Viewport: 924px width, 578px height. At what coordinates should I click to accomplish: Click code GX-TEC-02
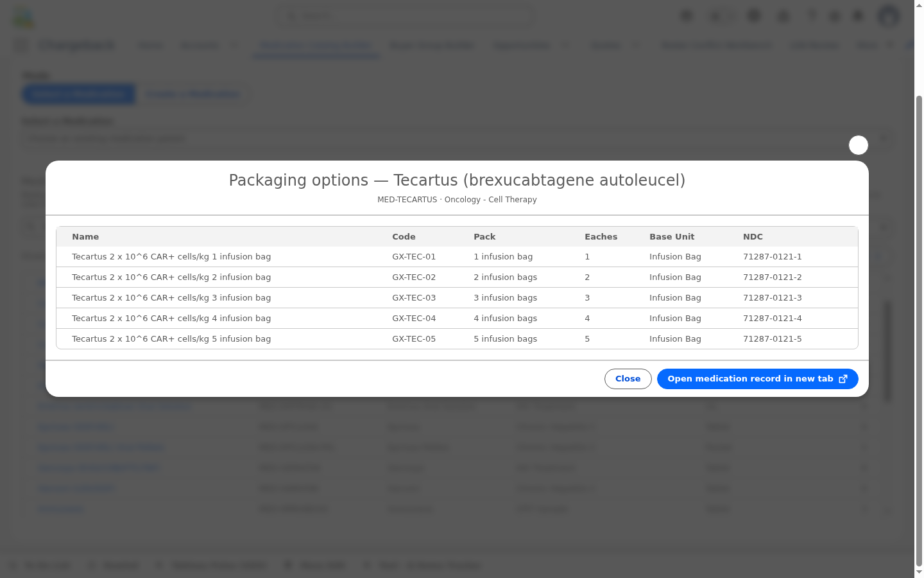[414, 277]
